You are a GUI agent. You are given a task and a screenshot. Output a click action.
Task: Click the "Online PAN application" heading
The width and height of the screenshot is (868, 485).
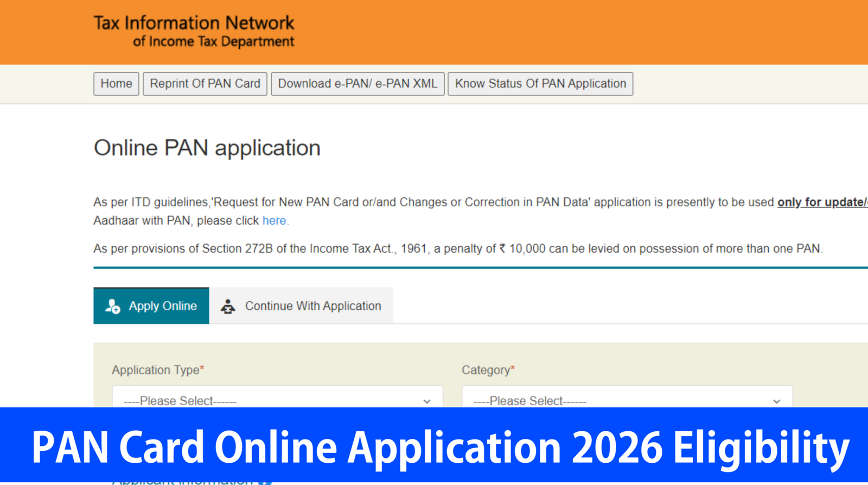tap(207, 148)
